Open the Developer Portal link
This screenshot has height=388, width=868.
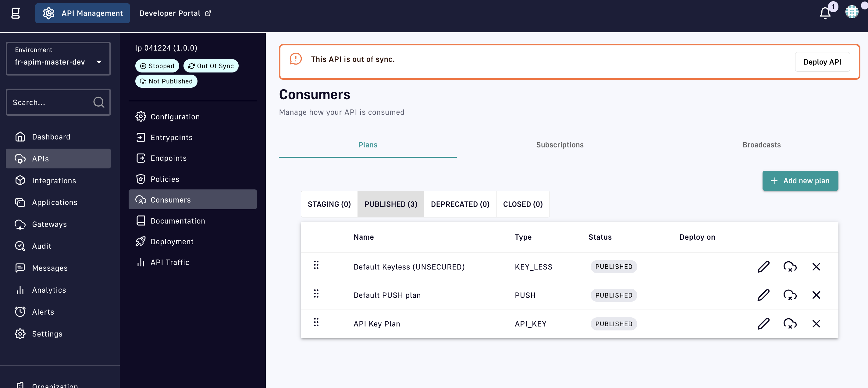point(175,13)
